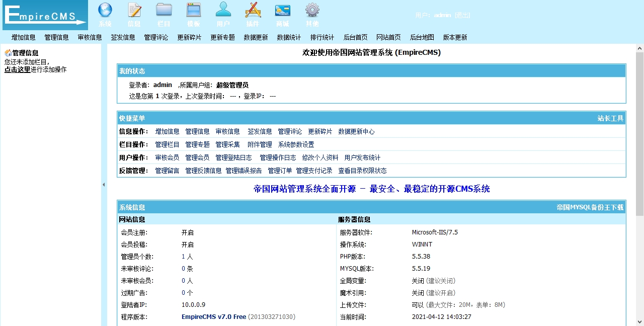Open 管理登陆日志 quick link
The height and width of the screenshot is (326, 644).
click(234, 157)
